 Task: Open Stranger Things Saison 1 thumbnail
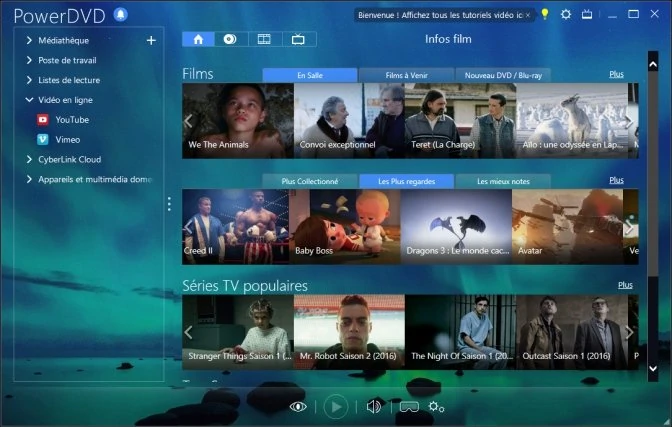click(238, 332)
